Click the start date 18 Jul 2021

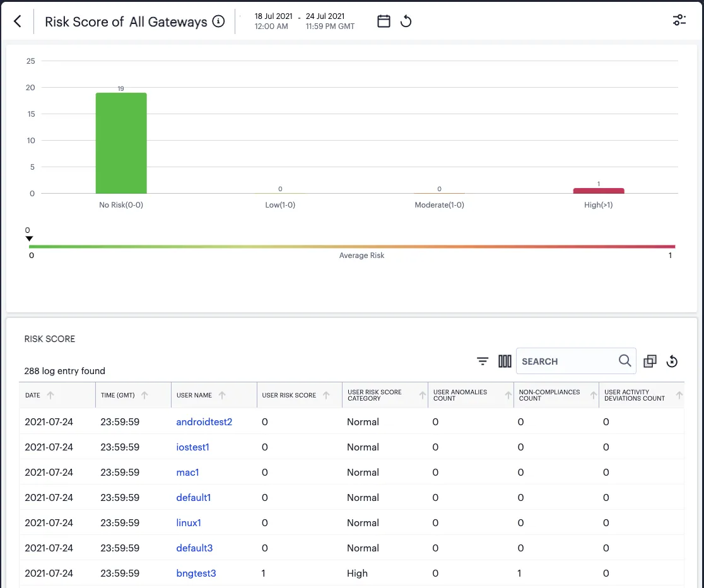tap(273, 16)
